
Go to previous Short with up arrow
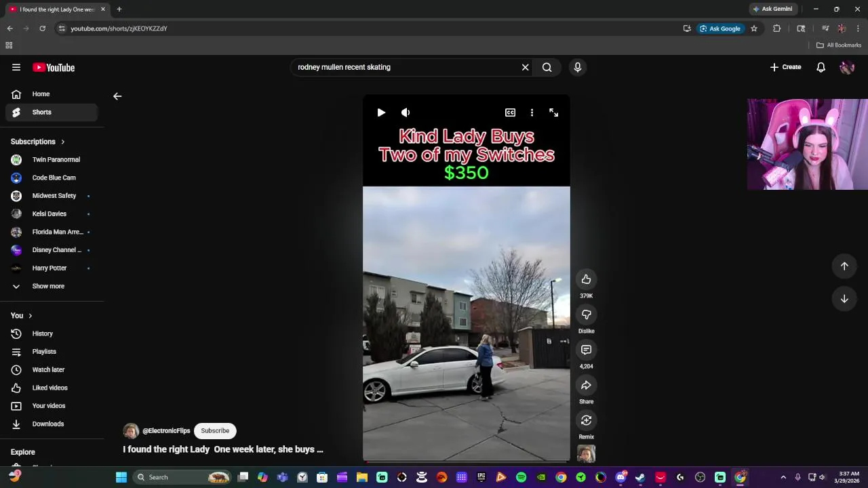[x=844, y=266]
